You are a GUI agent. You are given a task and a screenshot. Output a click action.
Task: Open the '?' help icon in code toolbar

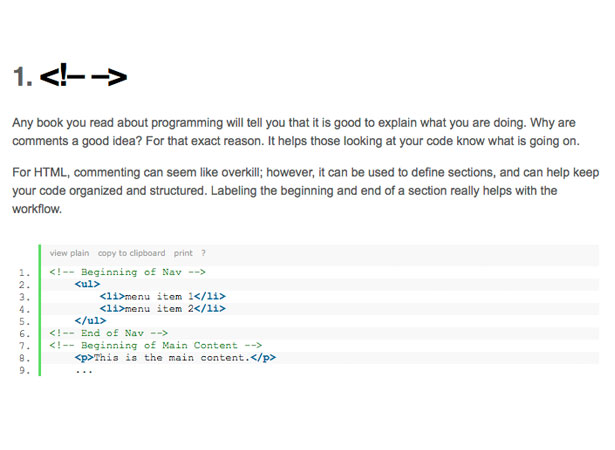point(203,253)
